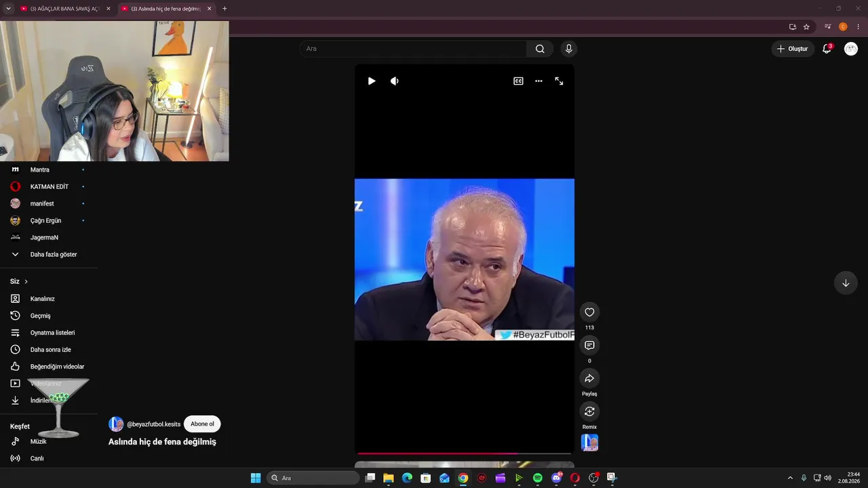
Task: Open File Explorer from the taskbar
Action: (x=389, y=478)
